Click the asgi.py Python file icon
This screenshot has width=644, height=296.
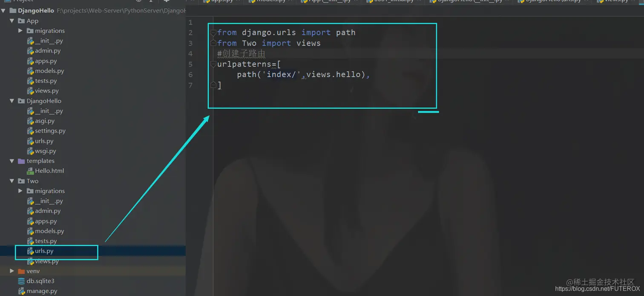point(30,121)
